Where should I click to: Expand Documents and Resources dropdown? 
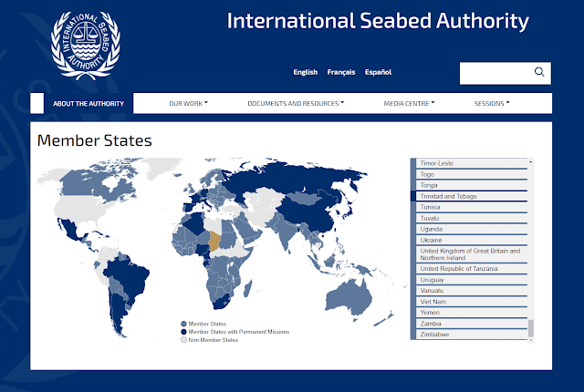(296, 103)
